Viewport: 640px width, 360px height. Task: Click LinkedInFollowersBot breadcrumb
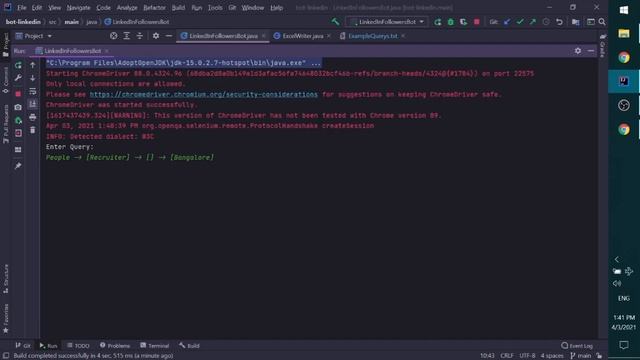(x=137, y=22)
